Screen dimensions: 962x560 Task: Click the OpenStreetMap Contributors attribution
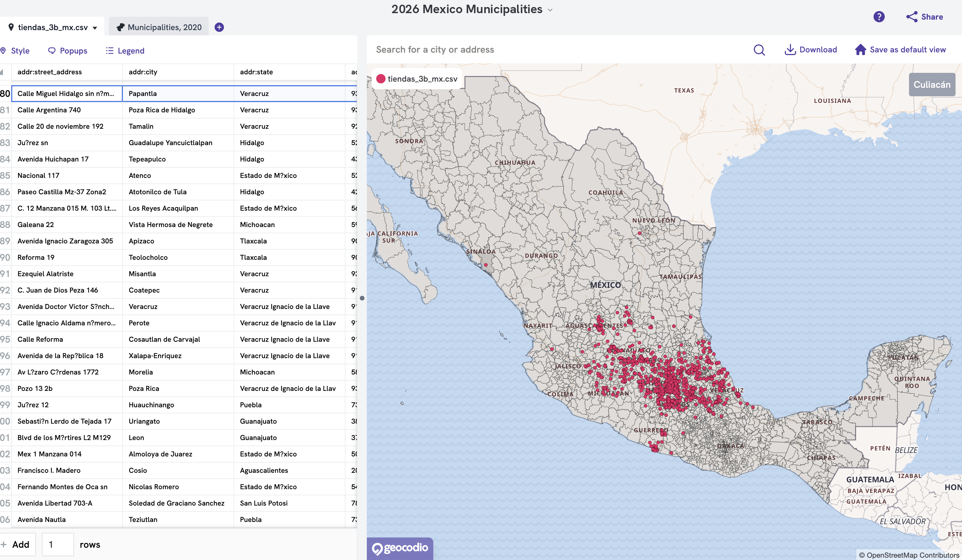[909, 555]
